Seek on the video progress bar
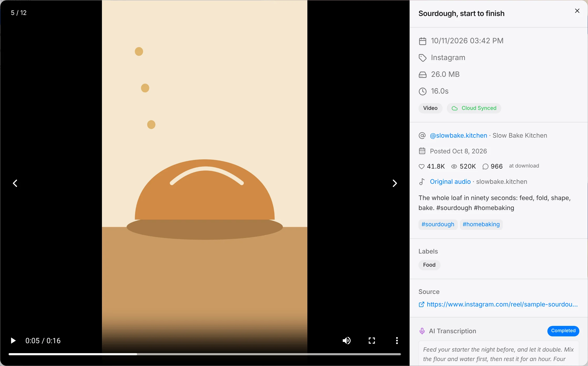Screen dimensions: 588x366 click(x=205, y=354)
